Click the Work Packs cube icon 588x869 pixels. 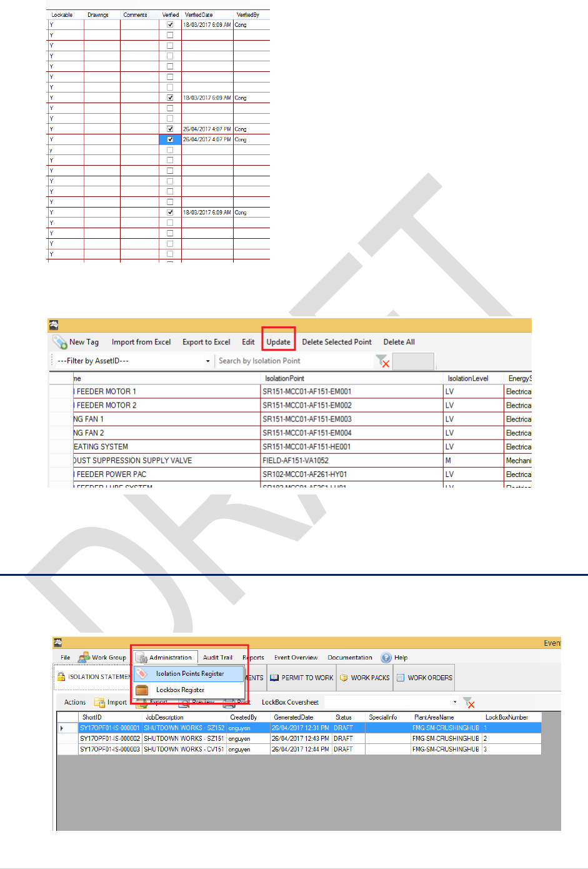344,677
